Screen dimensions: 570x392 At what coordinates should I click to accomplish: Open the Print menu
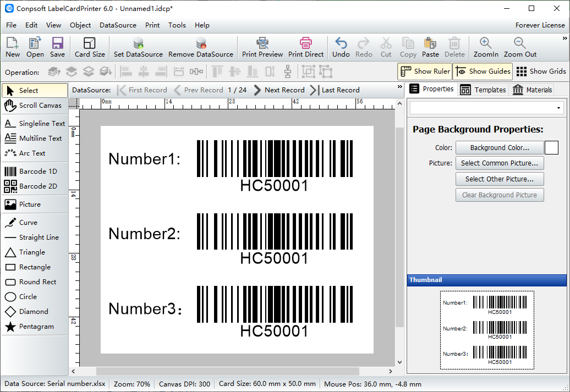pyautogui.click(x=152, y=25)
